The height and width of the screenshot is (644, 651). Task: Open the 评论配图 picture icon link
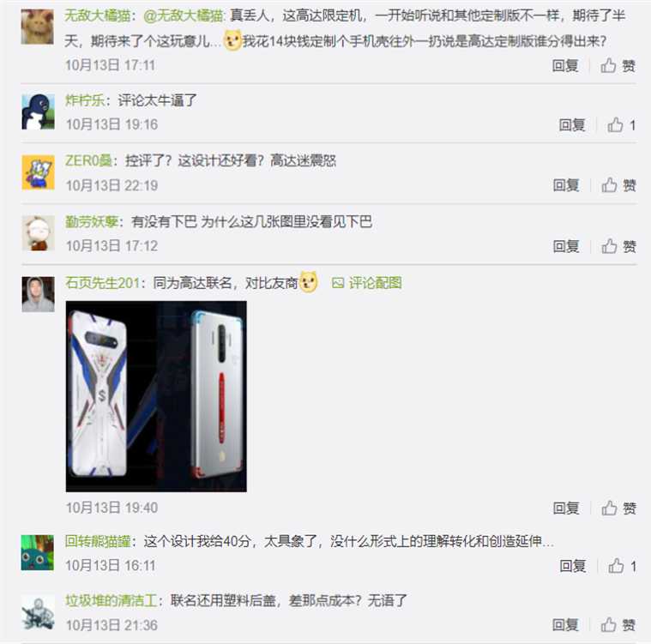[366, 283]
